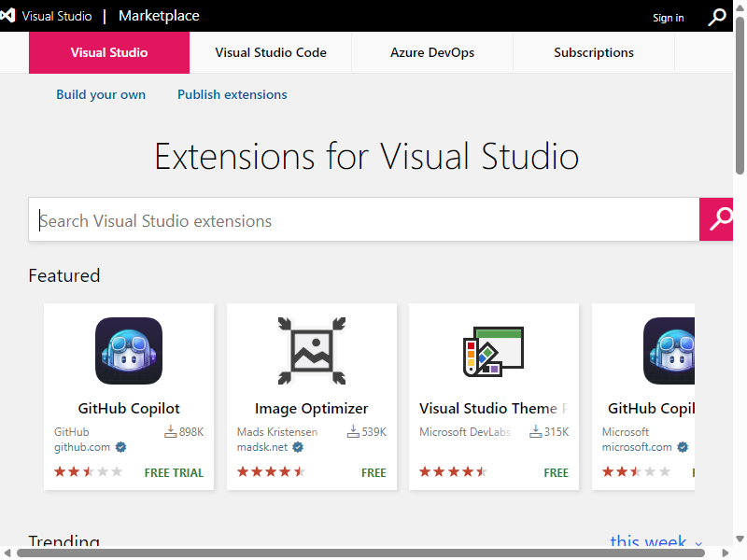The image size is (747, 560).
Task: Click the Marketplace header link
Action: click(x=159, y=16)
